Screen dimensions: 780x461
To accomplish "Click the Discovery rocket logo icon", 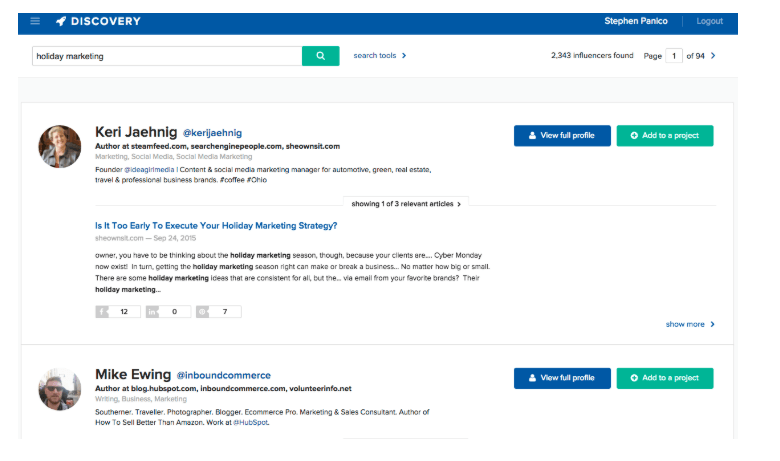I will tap(61, 21).
